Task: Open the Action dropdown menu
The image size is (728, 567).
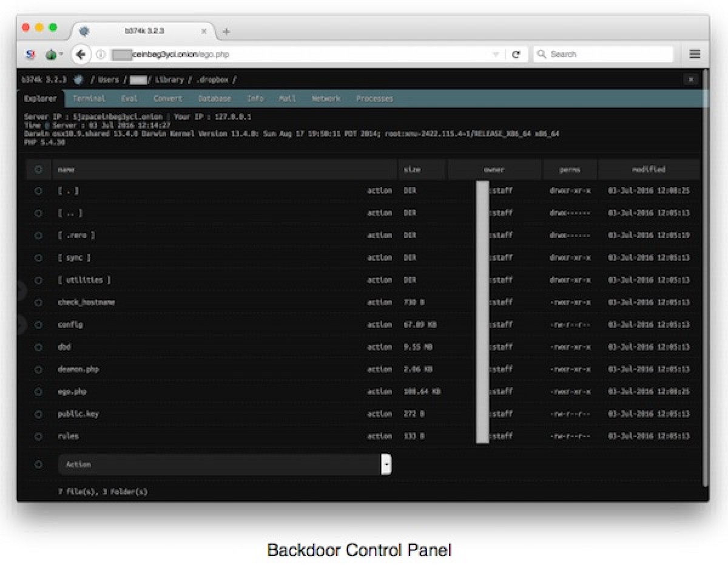Action: [x=386, y=464]
